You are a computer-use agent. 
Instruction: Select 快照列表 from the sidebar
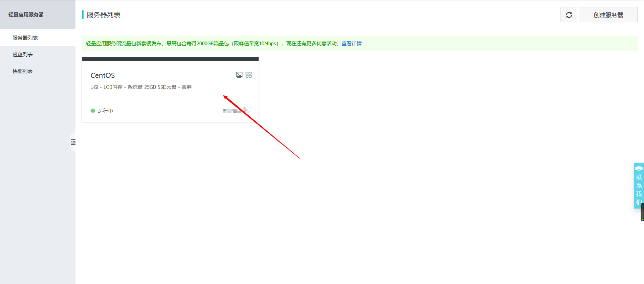point(22,71)
